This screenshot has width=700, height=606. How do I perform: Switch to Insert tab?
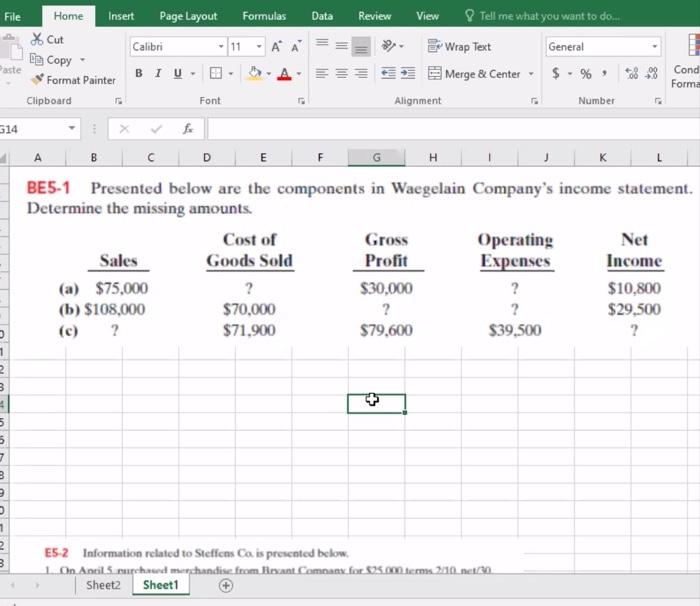point(121,16)
